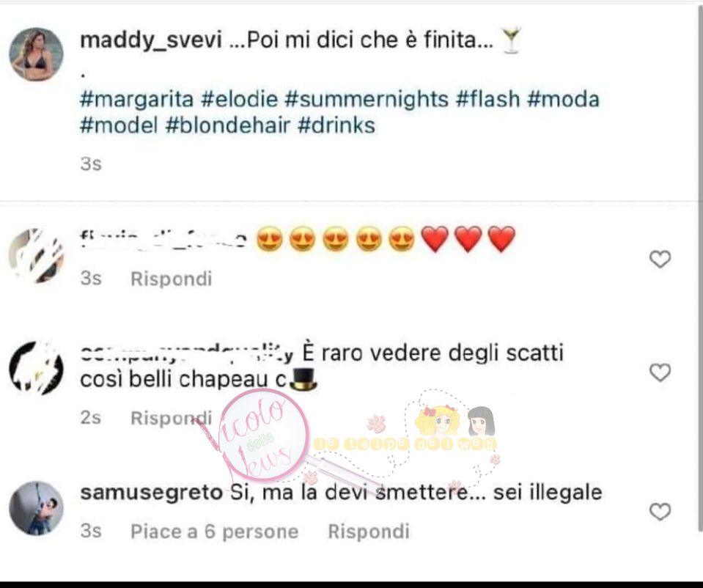
Task: Open the #margarita hashtag
Action: click(x=137, y=99)
